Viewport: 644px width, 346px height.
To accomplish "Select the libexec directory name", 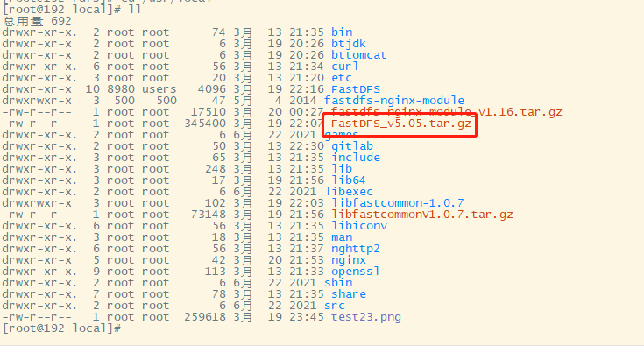I will point(349,192).
